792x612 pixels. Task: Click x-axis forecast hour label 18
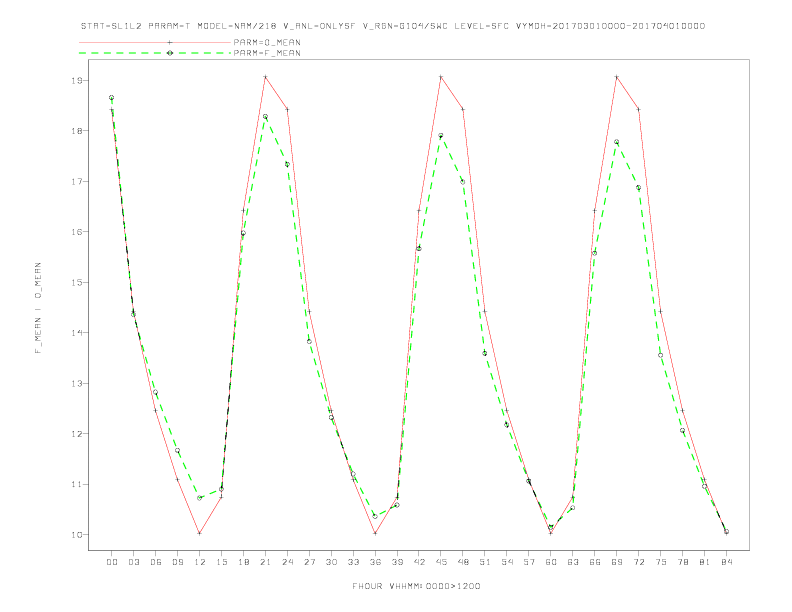[243, 562]
